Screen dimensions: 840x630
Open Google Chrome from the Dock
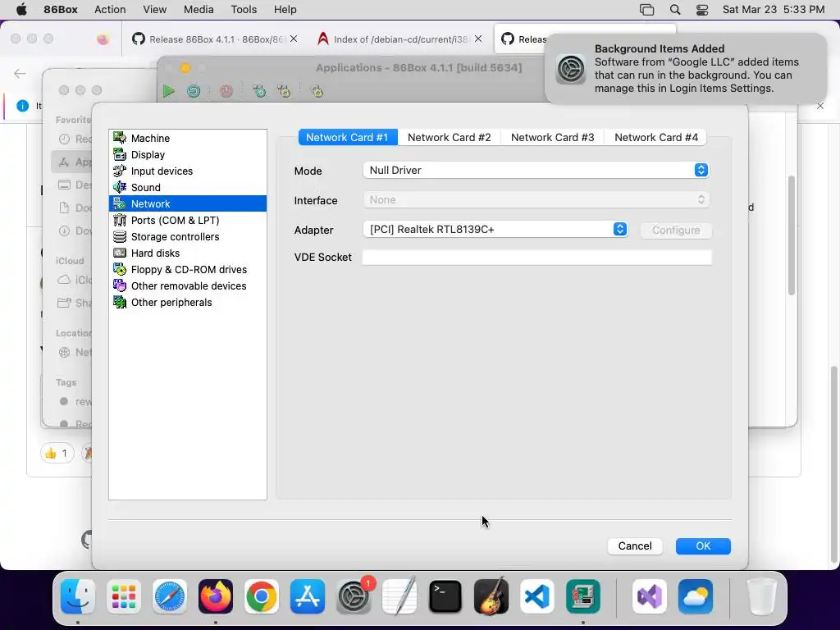click(262, 596)
